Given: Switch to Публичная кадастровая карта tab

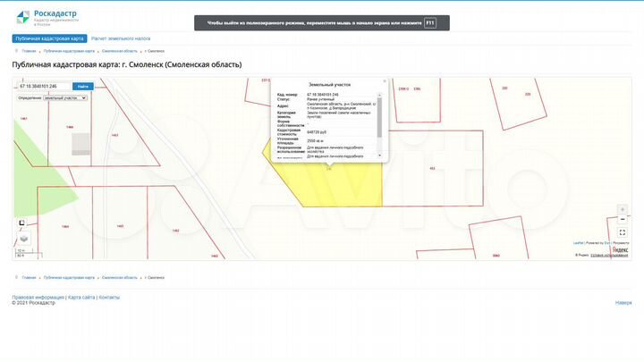Looking at the screenshot, I should tap(49, 39).
